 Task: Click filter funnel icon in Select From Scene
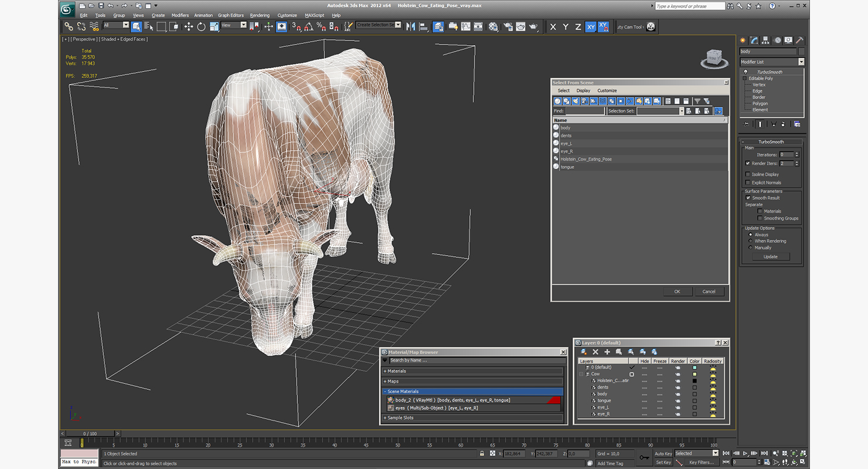coord(697,101)
